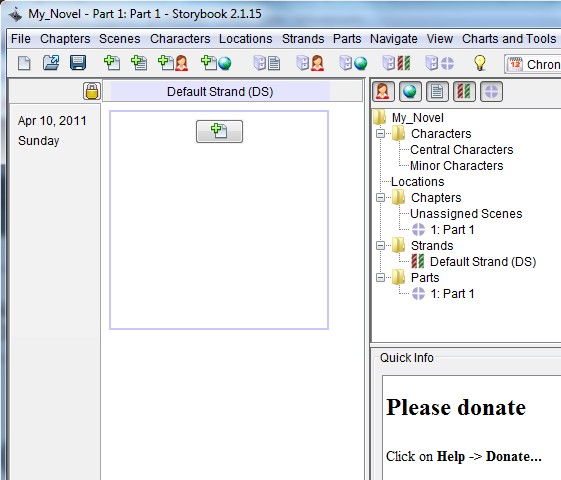Click the New File toolbar icon
The width and height of the screenshot is (561, 480).
click(24, 63)
